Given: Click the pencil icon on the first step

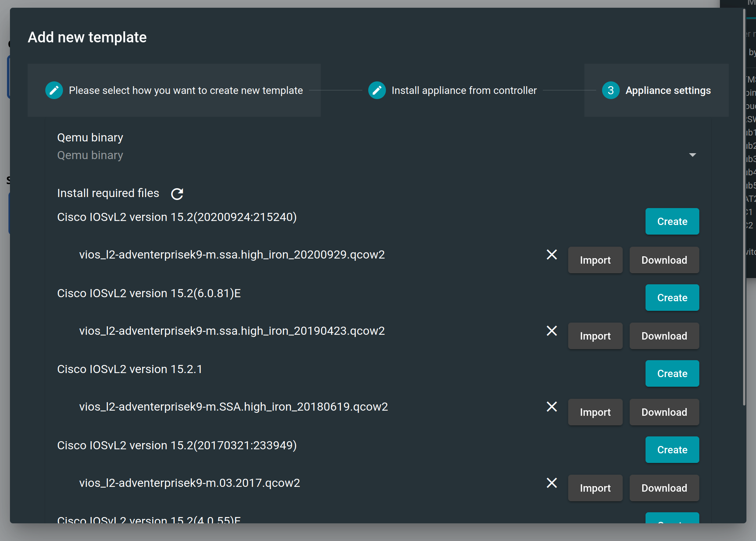Looking at the screenshot, I should pyautogui.click(x=54, y=90).
